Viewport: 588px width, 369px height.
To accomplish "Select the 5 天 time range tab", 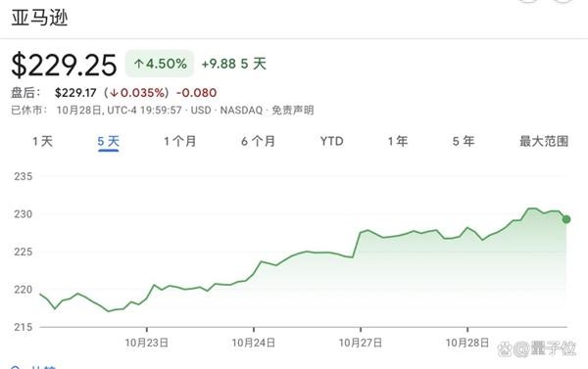I will 109,142.
